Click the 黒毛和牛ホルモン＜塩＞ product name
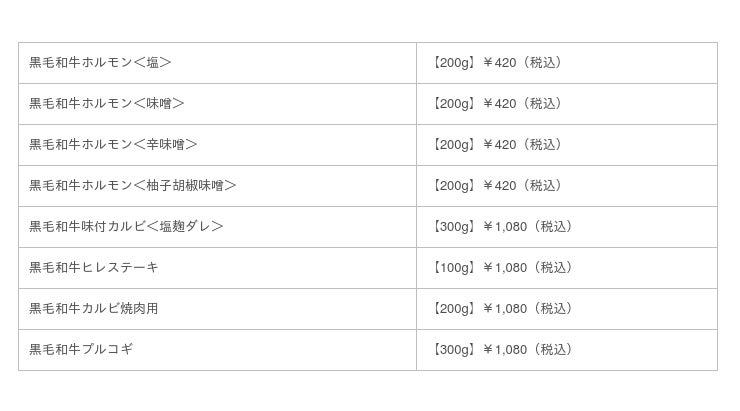The height and width of the screenshot is (411, 740). tap(100, 63)
